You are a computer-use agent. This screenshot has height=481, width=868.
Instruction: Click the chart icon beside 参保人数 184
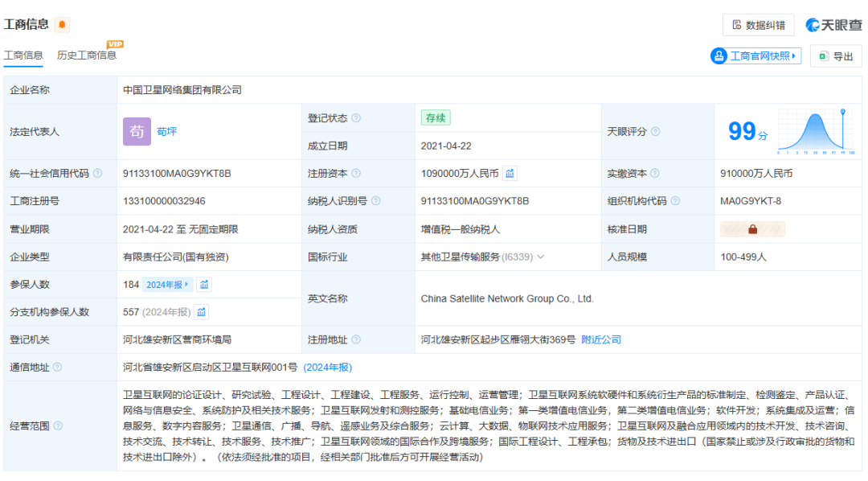[x=203, y=286]
